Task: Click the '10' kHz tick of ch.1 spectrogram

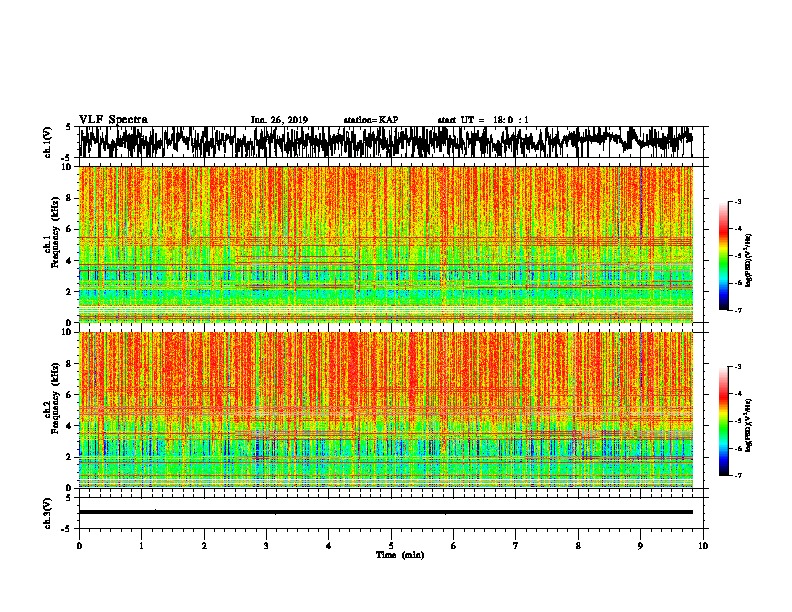Action: click(x=68, y=167)
